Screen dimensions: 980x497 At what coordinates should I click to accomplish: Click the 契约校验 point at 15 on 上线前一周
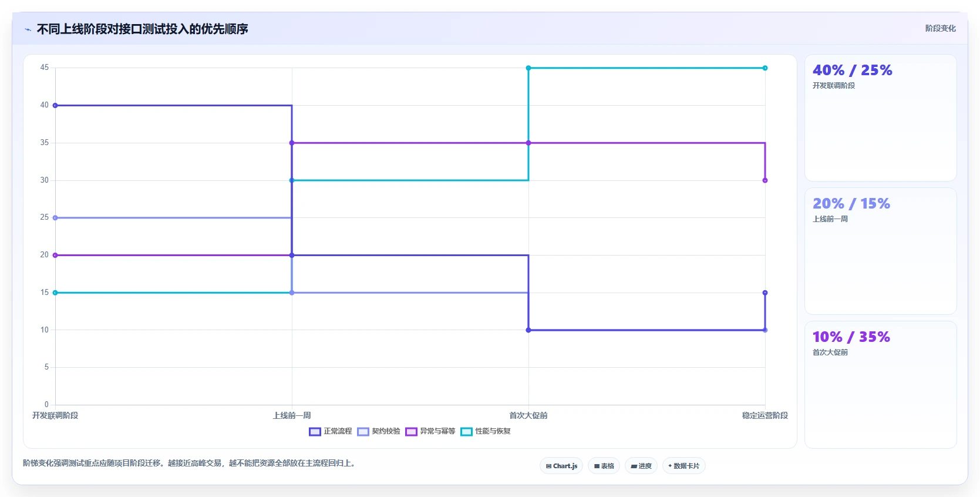click(x=292, y=293)
